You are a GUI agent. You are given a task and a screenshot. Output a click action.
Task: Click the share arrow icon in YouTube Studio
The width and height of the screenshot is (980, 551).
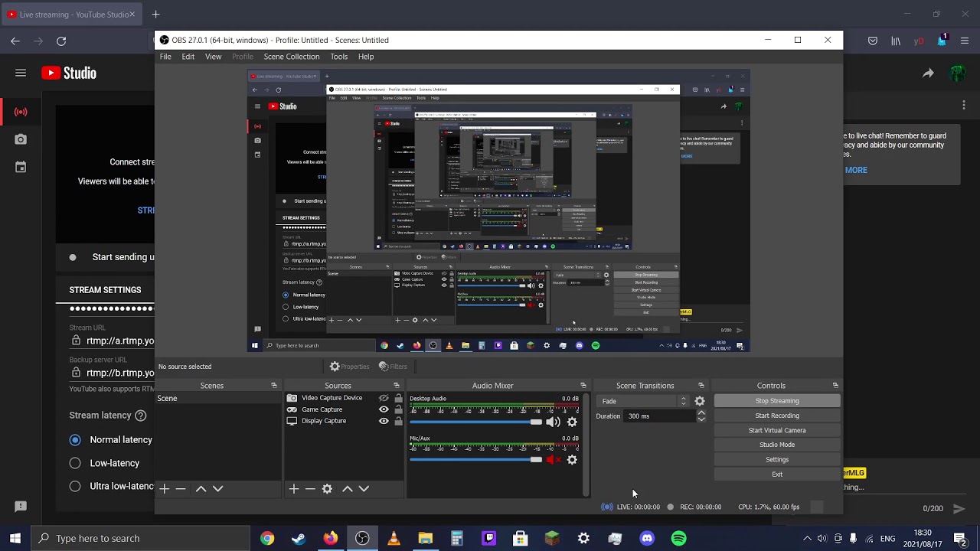click(x=928, y=73)
